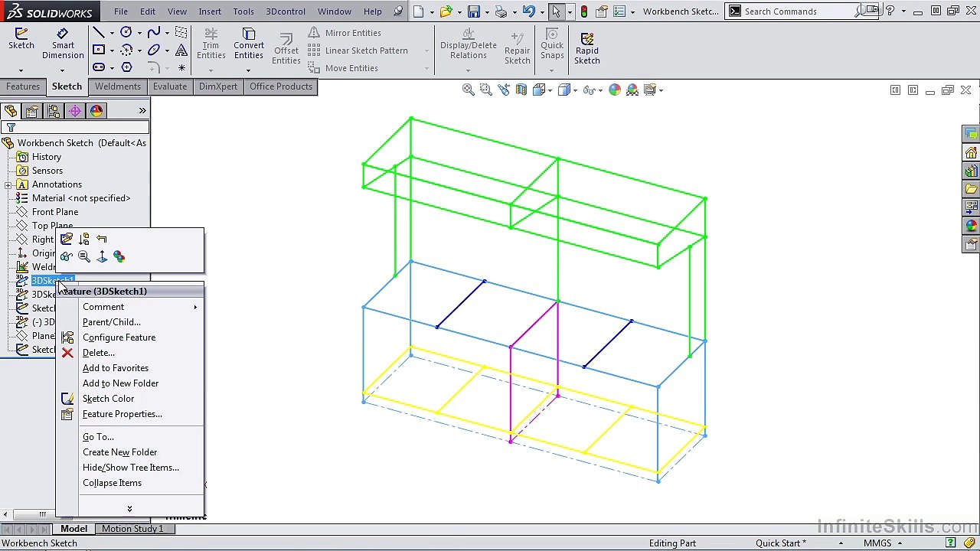Click Hide/Show Tree Items... entry
This screenshot has width=980, height=551.
tap(131, 468)
